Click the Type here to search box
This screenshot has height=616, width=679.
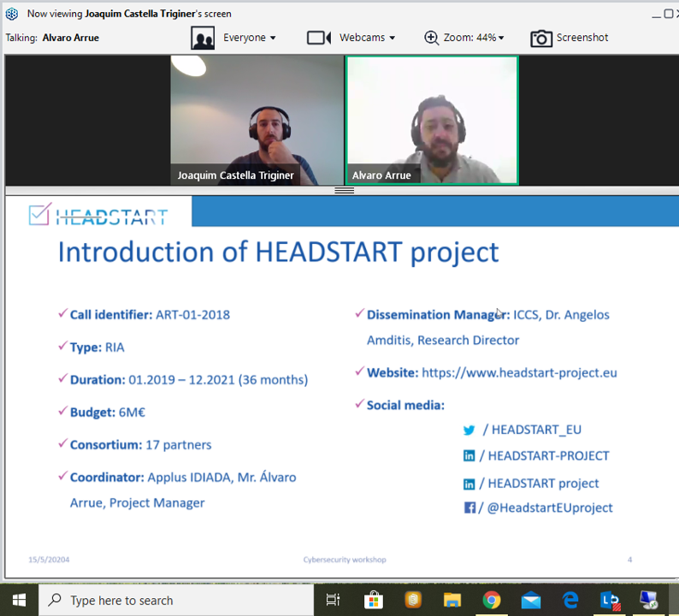pyautogui.click(x=176, y=600)
